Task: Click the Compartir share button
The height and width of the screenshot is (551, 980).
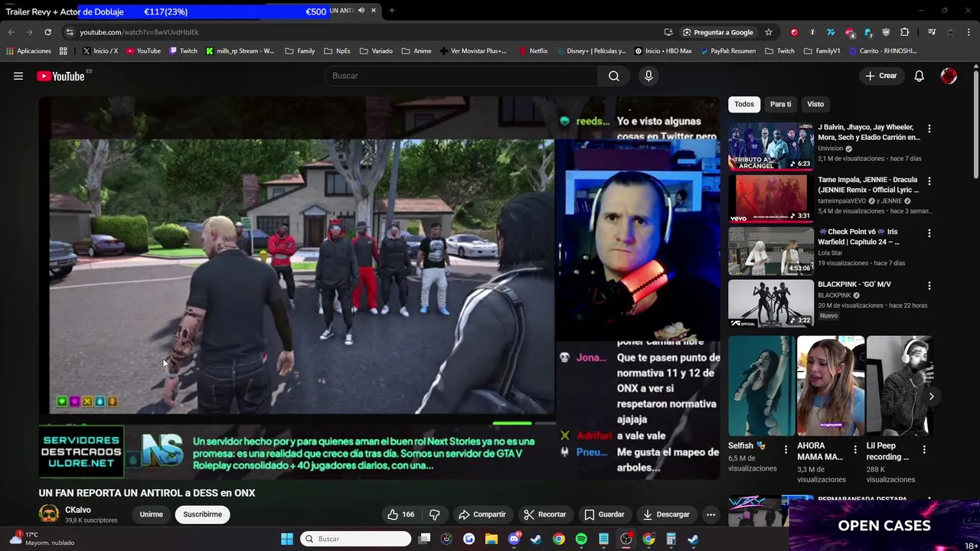Action: point(482,514)
